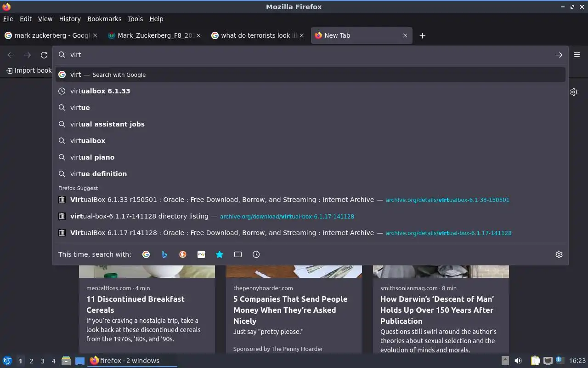Click the clock showing 16:23
The height and width of the screenshot is (368, 588).
(x=577, y=361)
